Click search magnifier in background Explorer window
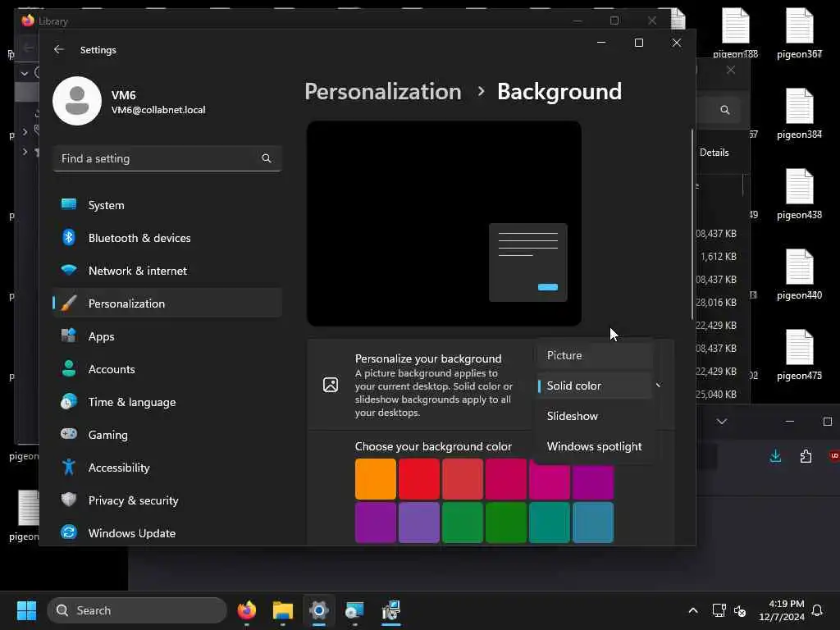840x630 pixels. pyautogui.click(x=725, y=110)
